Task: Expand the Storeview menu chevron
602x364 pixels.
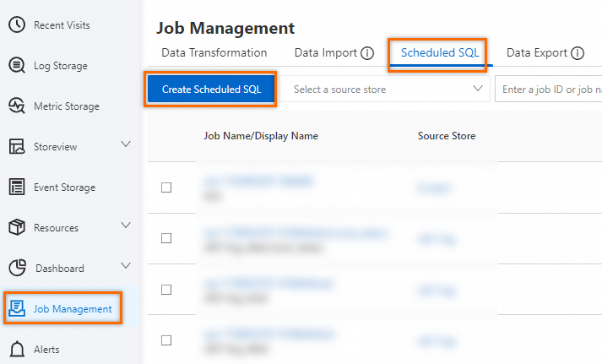Action: tap(126, 144)
